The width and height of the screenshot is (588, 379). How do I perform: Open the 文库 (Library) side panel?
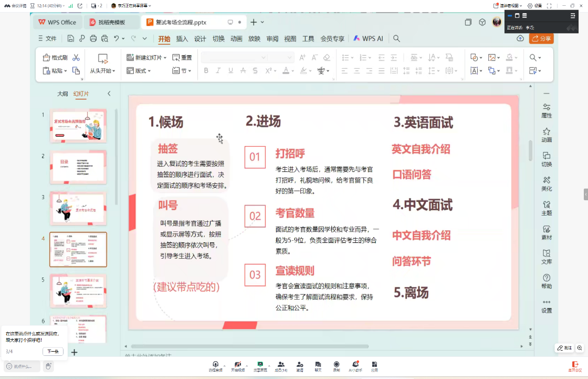(547, 257)
